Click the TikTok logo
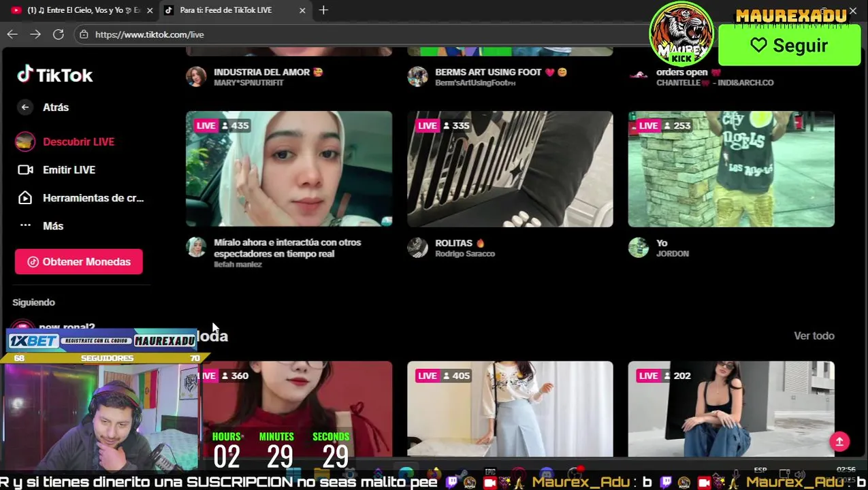This screenshot has width=868, height=490. [55, 75]
